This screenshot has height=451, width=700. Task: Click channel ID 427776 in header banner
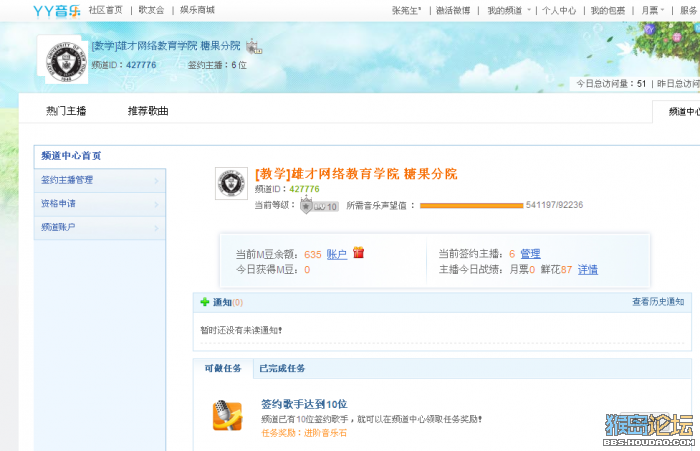tap(141, 65)
